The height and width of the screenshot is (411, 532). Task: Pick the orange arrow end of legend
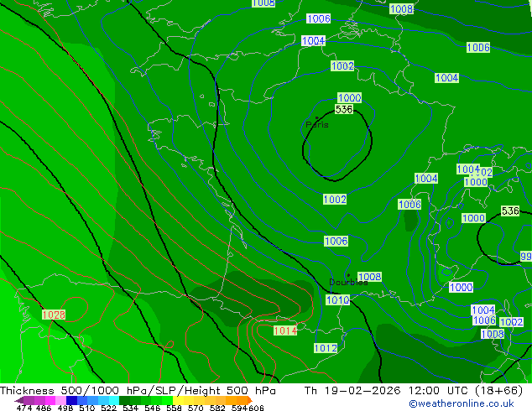pyautogui.click(x=250, y=400)
